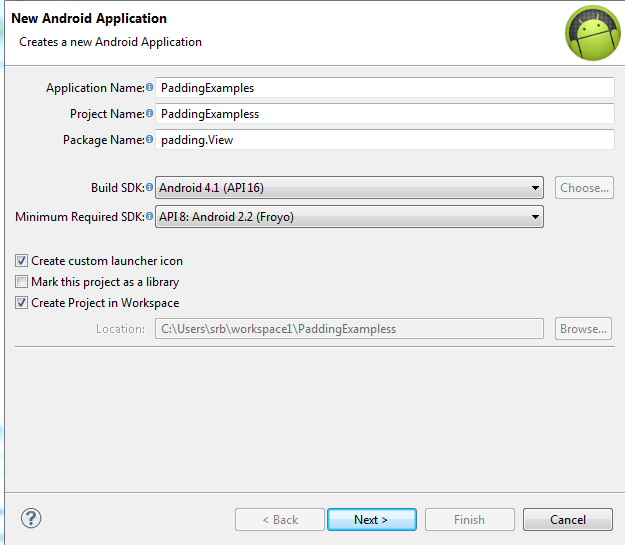Click the 'Project Name:' label
This screenshot has height=545, width=625.
click(107, 114)
